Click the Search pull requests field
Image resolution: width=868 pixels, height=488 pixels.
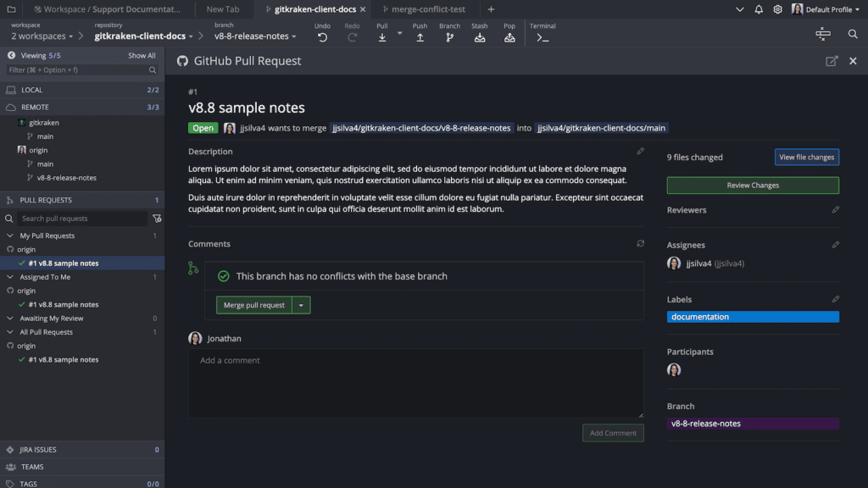(82, 219)
